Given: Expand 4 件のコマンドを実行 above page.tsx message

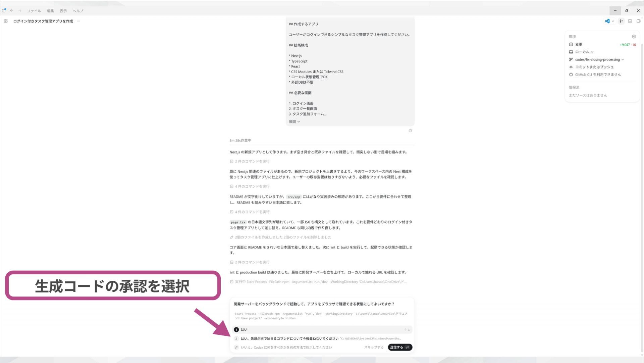Looking at the screenshot, I should [x=250, y=212].
